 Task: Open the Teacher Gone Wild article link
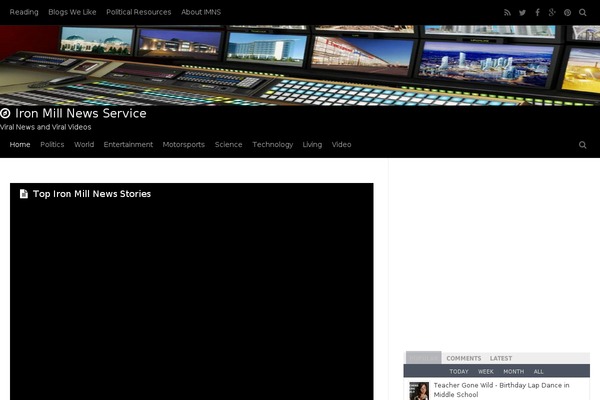501,390
